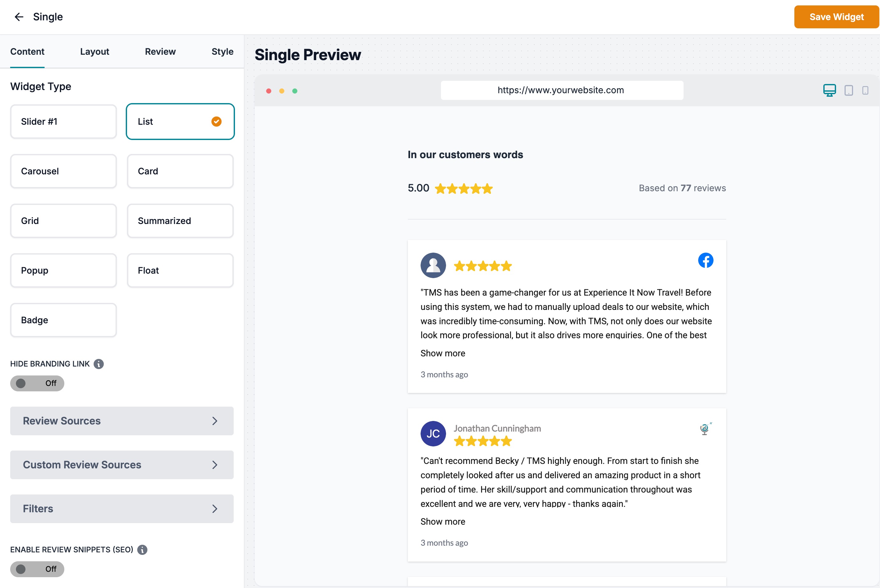Select the Badge widget type
Screen dimensions: 880x588
[63, 320]
